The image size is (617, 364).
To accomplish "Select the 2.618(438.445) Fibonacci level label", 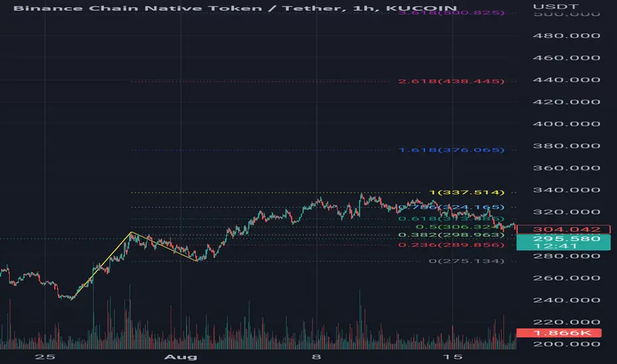I will pos(451,81).
